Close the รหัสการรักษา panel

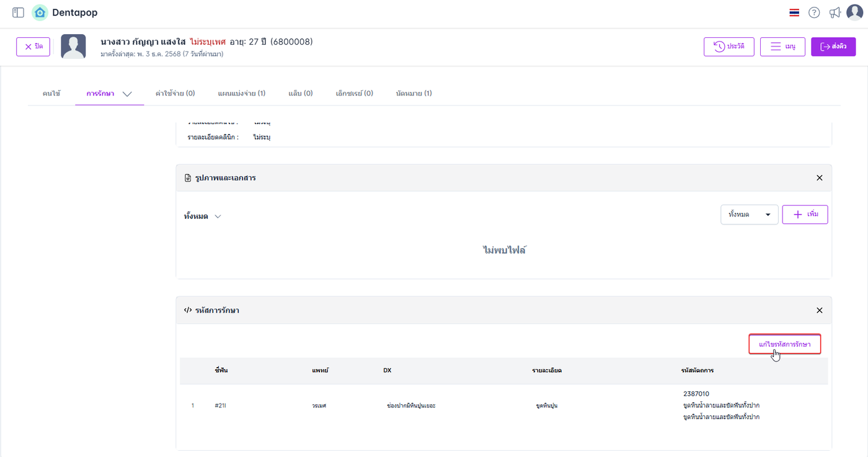click(819, 310)
